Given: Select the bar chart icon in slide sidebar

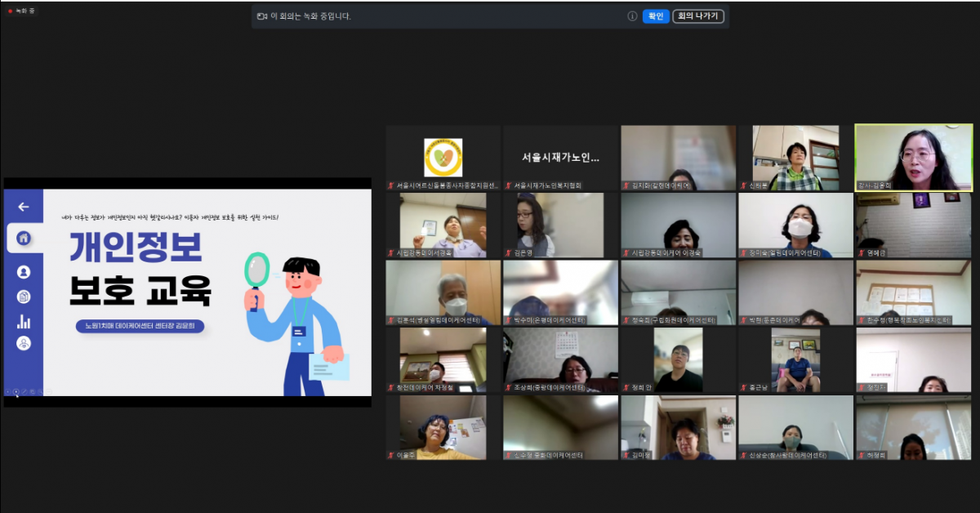Looking at the screenshot, I should point(23,322).
